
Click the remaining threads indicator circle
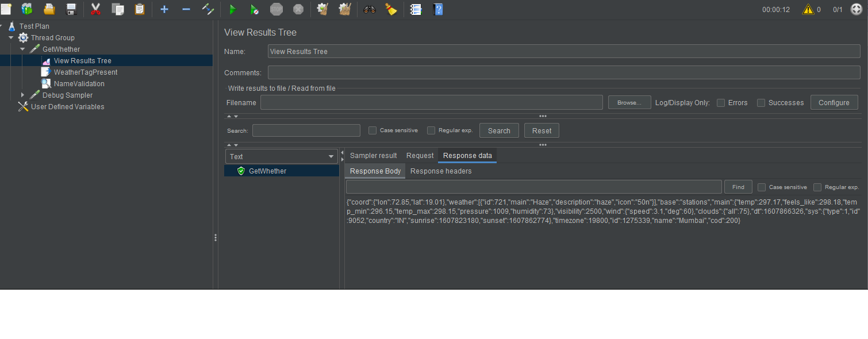(x=856, y=9)
